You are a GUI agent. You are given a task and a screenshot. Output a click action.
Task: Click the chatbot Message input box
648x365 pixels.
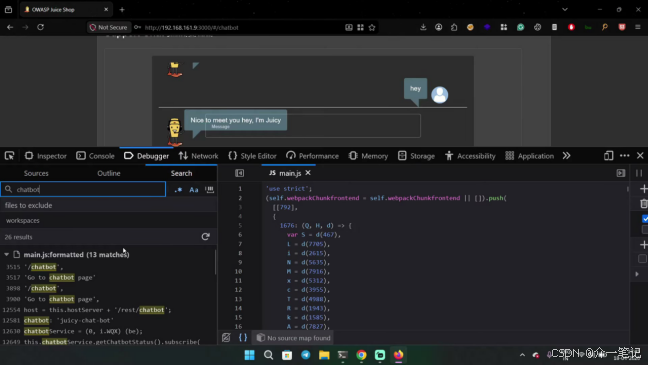(x=313, y=126)
